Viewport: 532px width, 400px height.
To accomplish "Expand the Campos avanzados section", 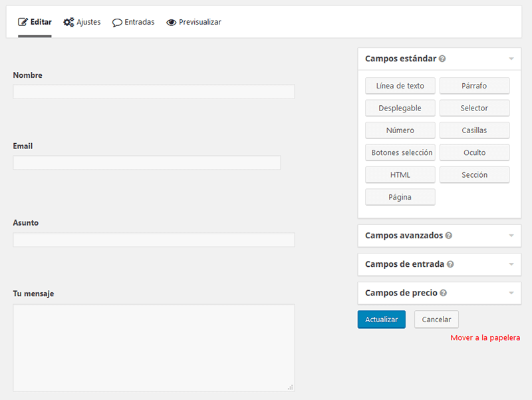I will pyautogui.click(x=511, y=236).
